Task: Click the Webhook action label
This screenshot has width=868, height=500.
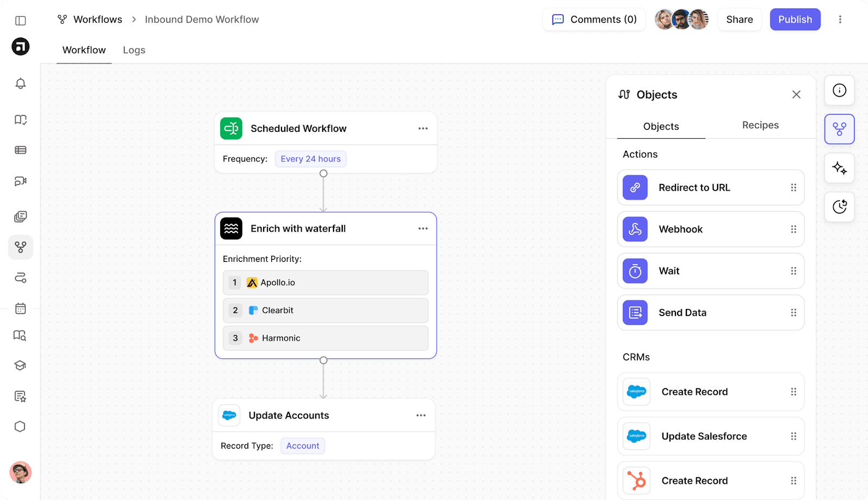Action: tap(680, 229)
